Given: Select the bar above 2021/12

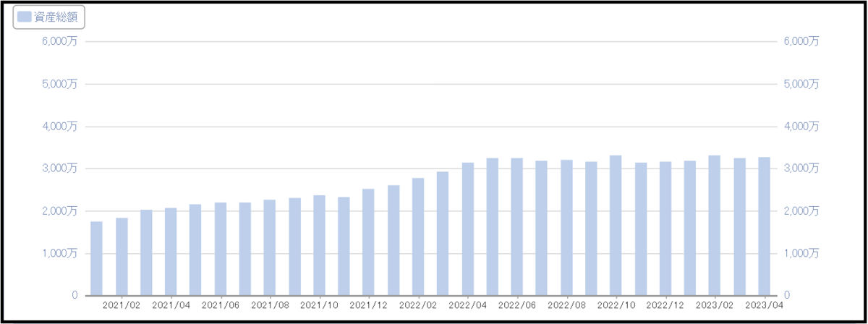Looking at the screenshot, I should 369,242.
